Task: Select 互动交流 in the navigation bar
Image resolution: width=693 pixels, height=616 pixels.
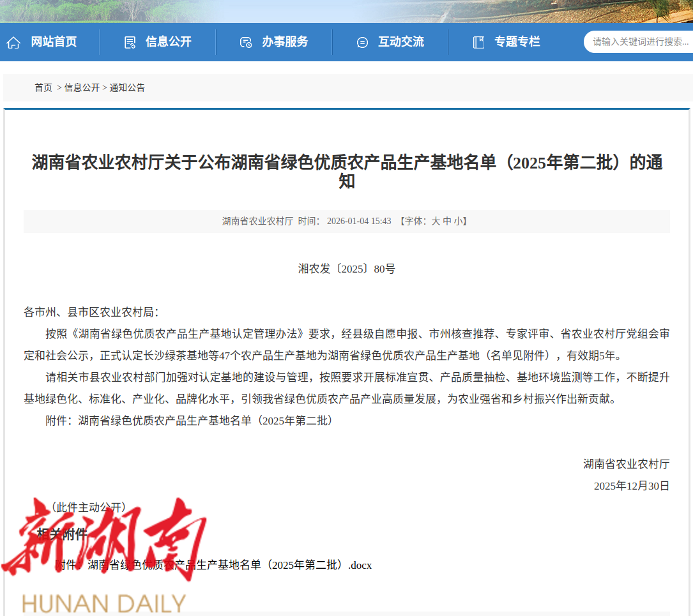Action: coord(401,42)
